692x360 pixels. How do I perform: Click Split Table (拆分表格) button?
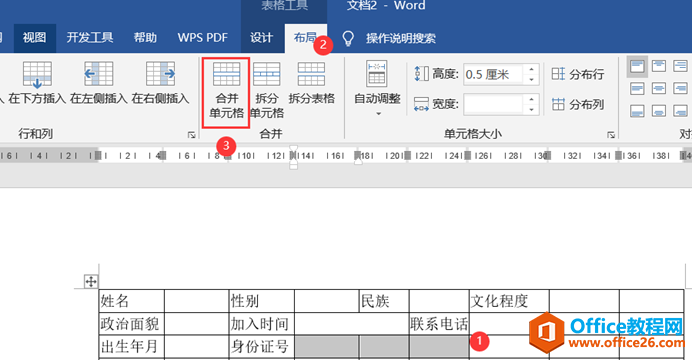click(312, 84)
